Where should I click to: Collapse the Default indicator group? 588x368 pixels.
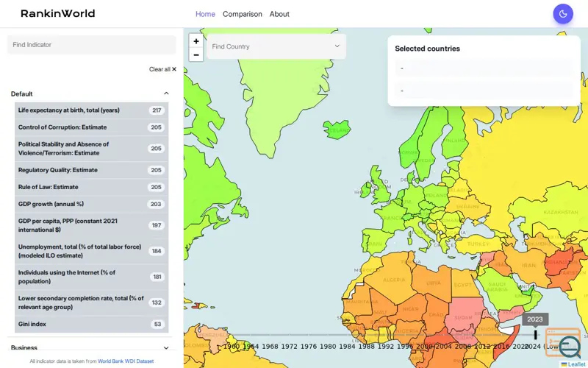[166, 93]
